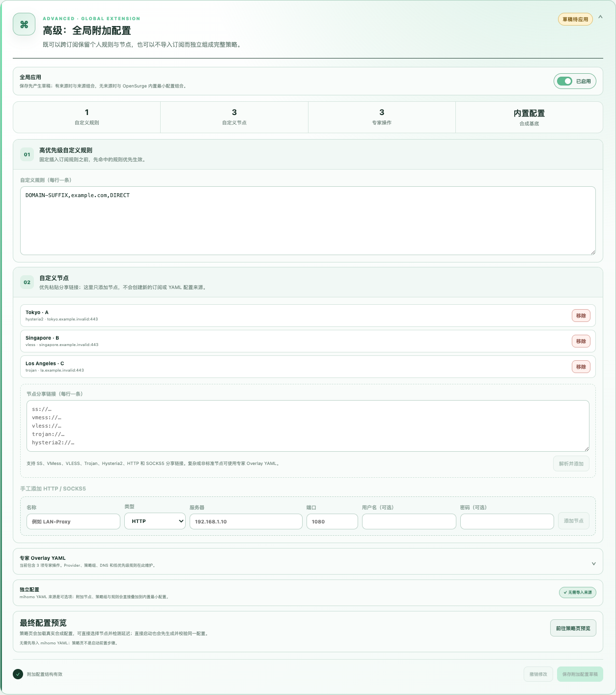Collapse the panel with the top-right chevron
616x695 pixels.
[600, 17]
